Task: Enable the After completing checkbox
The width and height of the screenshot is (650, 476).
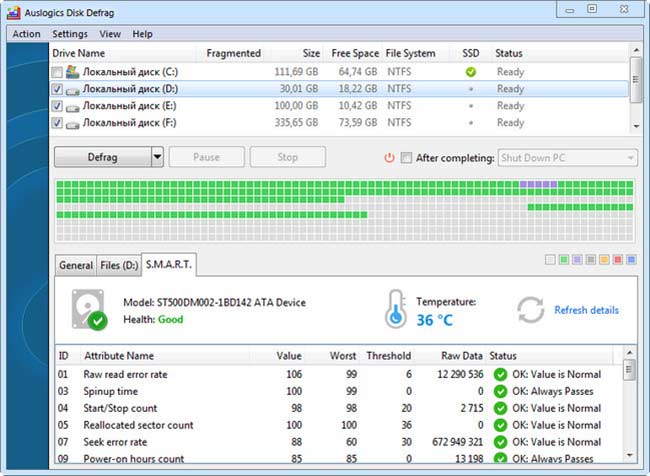Action: pos(406,158)
